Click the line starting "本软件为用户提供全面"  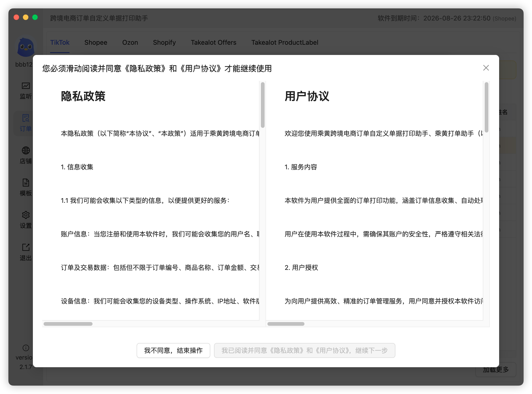click(384, 200)
